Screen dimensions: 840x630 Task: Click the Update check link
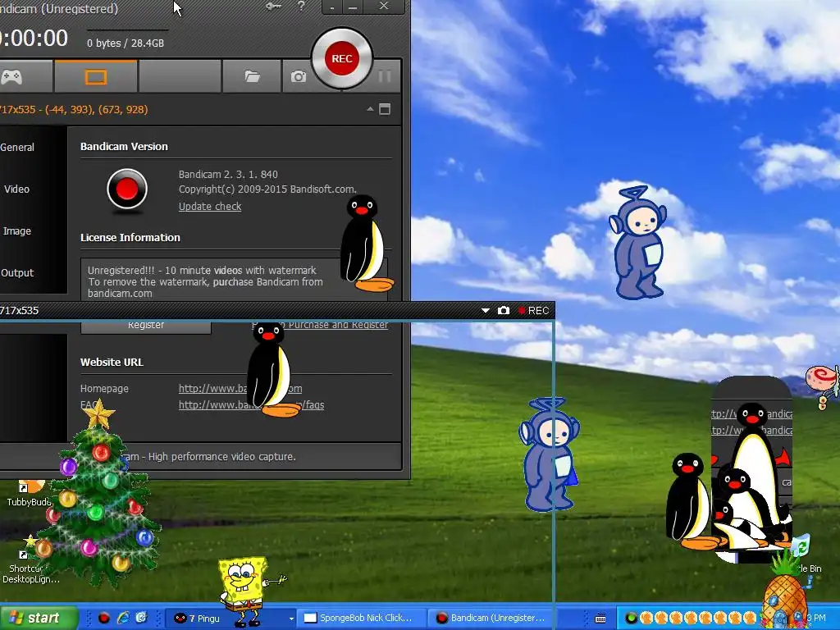pyautogui.click(x=209, y=206)
